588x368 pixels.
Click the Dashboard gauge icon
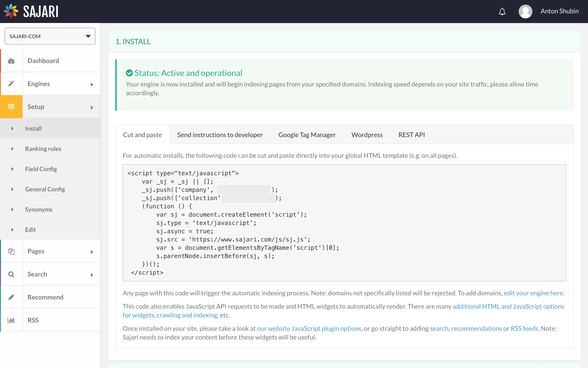point(11,61)
